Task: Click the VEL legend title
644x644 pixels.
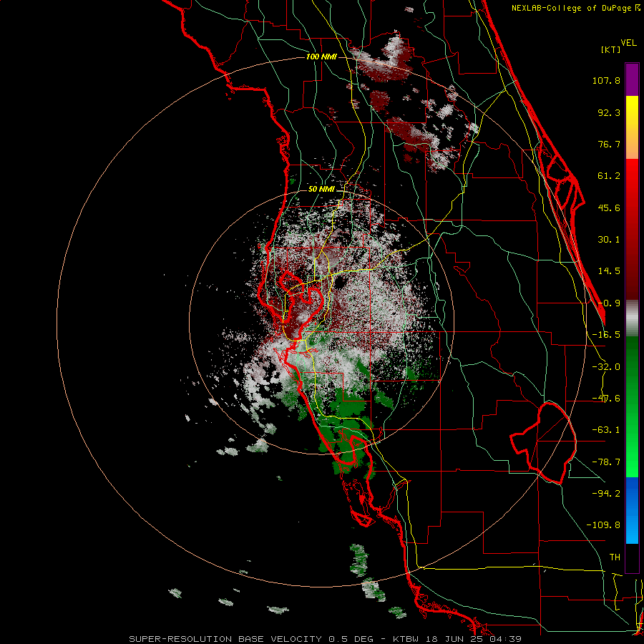Action: (628, 43)
